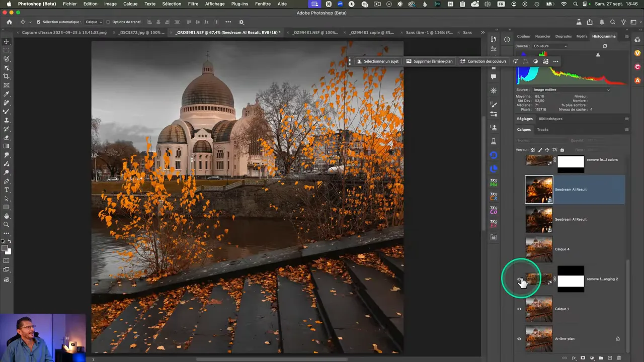Select the Eyedropper tool
The image size is (644, 362).
pyautogui.click(x=7, y=94)
